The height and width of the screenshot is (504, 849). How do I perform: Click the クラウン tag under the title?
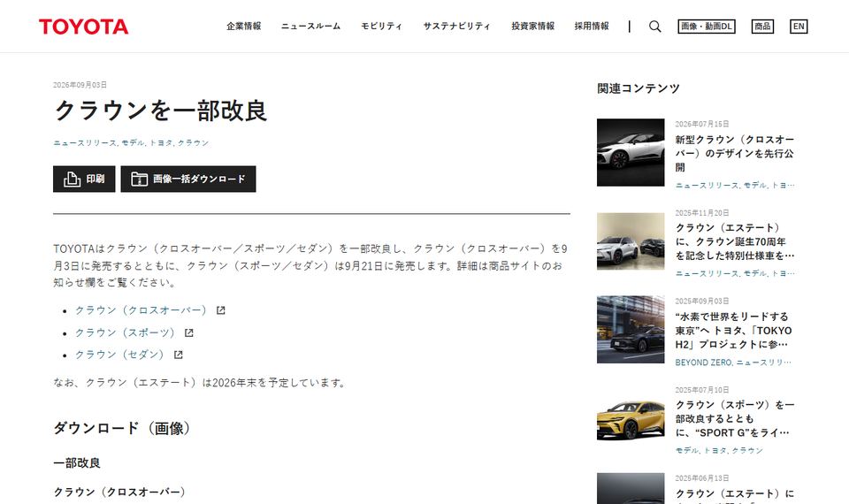point(194,143)
